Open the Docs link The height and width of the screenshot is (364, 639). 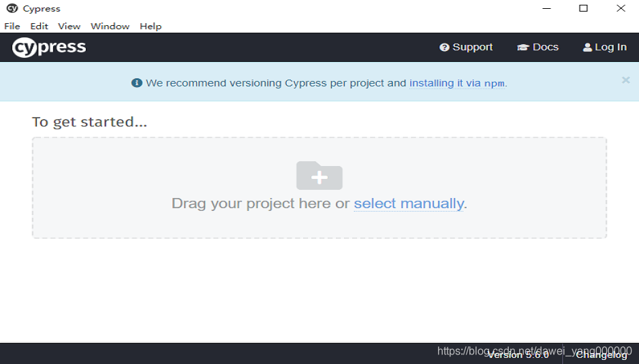(537, 47)
